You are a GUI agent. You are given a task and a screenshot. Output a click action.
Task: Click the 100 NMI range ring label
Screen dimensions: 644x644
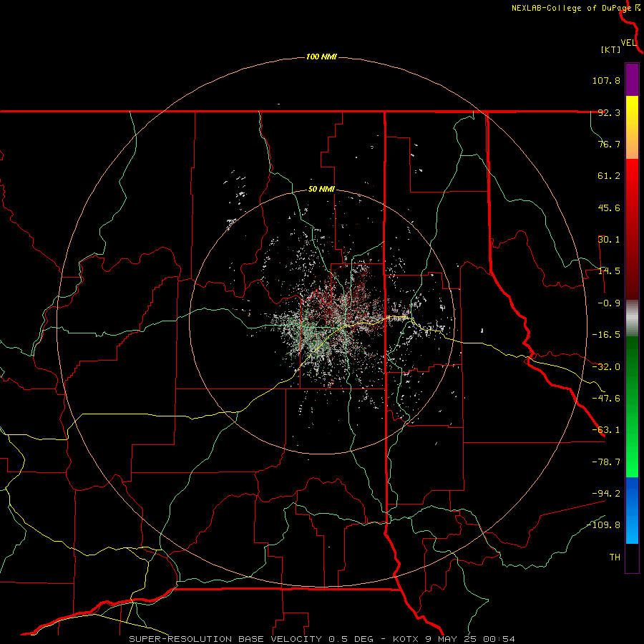[x=321, y=57]
